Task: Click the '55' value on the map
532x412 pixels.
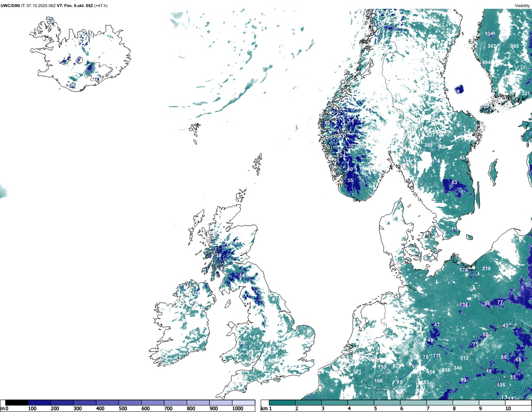Action: point(513,377)
